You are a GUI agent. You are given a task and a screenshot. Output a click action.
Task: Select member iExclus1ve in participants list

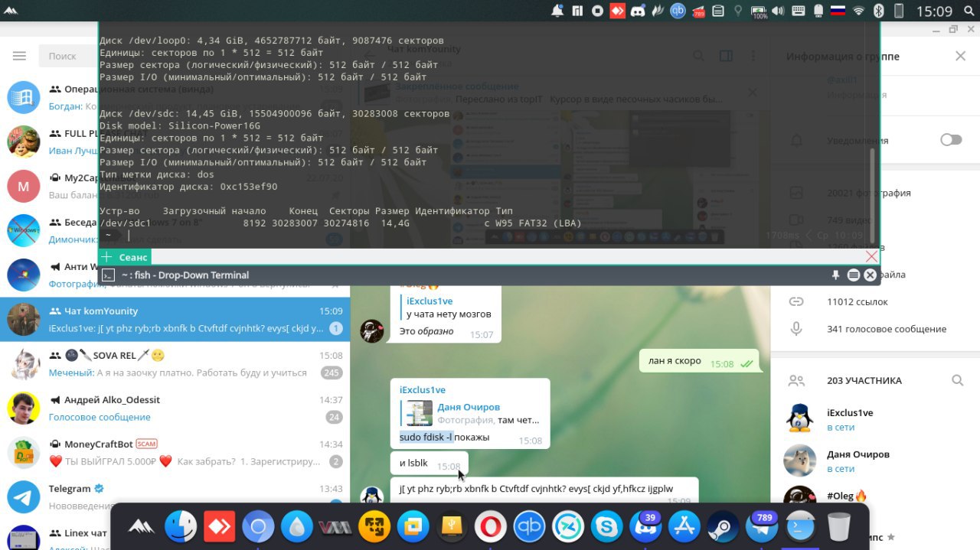click(x=875, y=419)
